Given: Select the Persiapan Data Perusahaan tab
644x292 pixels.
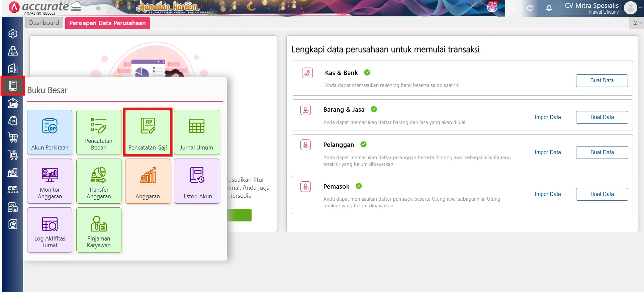Looking at the screenshot, I should (x=107, y=23).
